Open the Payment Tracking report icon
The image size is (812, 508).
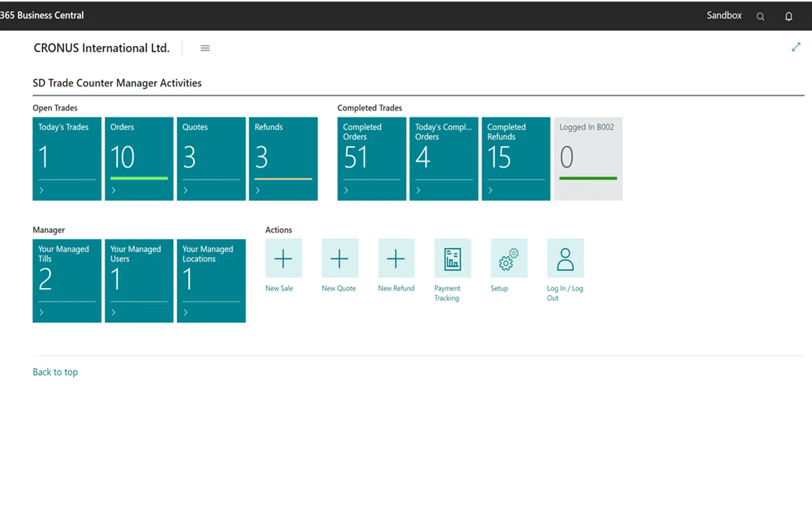point(453,258)
